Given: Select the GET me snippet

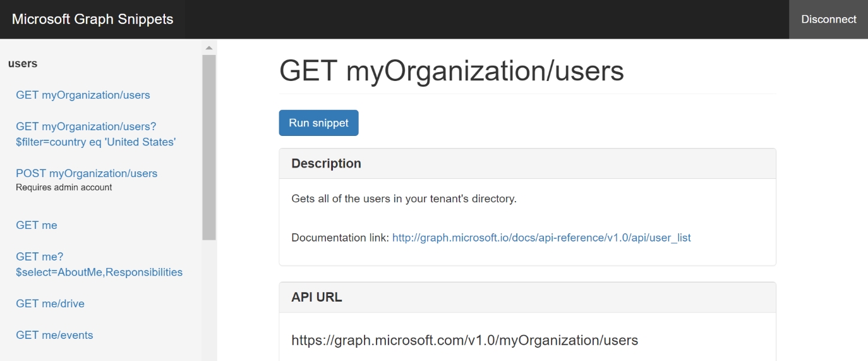Looking at the screenshot, I should pos(37,225).
